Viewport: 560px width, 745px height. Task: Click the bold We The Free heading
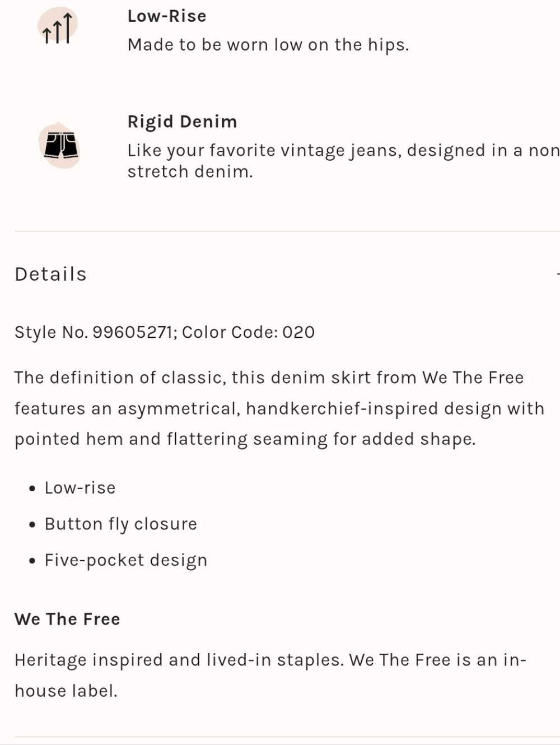click(67, 619)
